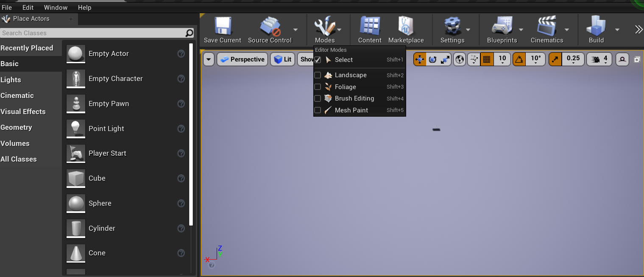Open help for Sphere
Screen dimensions: 644x277
click(x=181, y=203)
